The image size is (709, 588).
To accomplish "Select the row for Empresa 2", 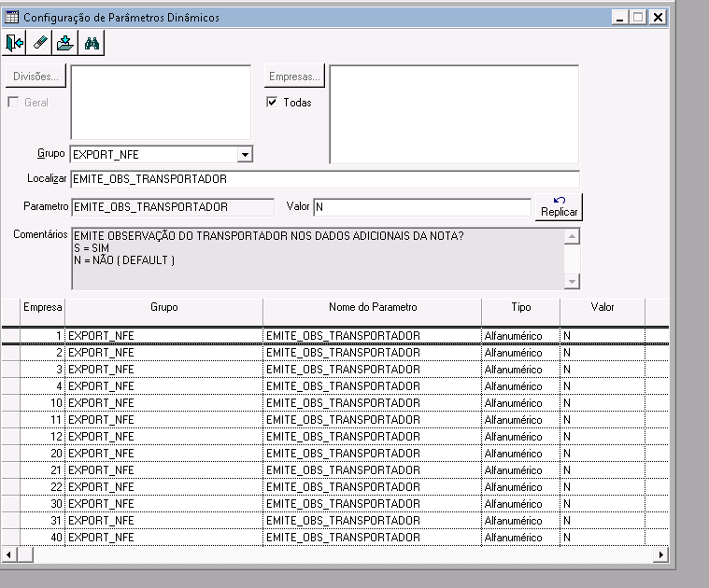I will tap(335, 352).
